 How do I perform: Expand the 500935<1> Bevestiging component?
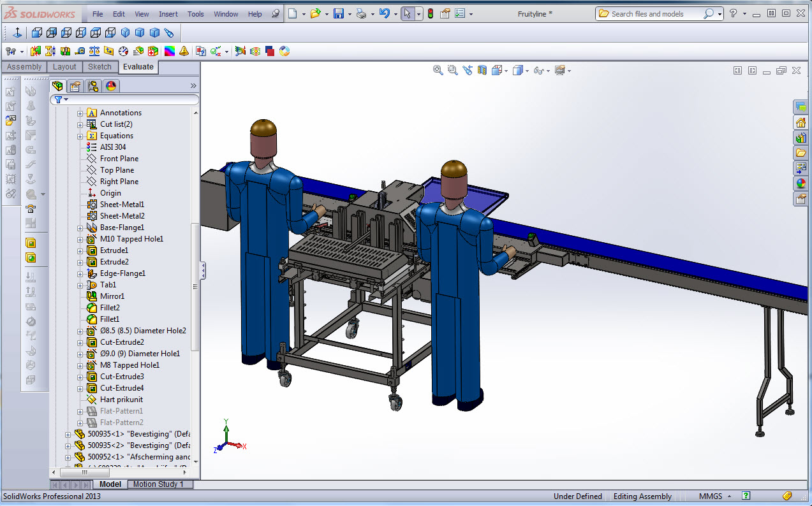click(68, 434)
